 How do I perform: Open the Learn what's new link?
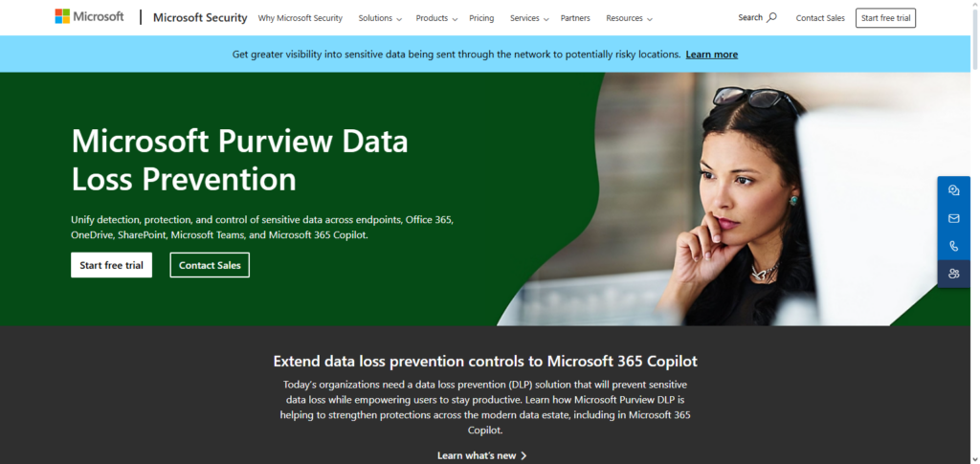click(x=482, y=456)
